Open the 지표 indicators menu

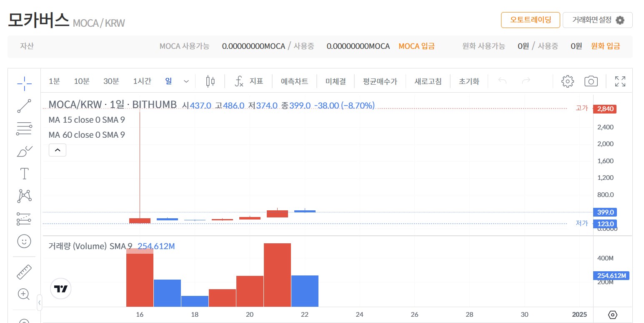[256, 81]
